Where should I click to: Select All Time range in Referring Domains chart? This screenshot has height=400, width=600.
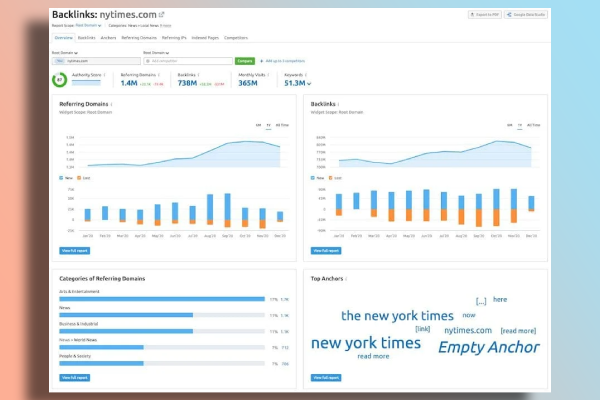point(282,125)
